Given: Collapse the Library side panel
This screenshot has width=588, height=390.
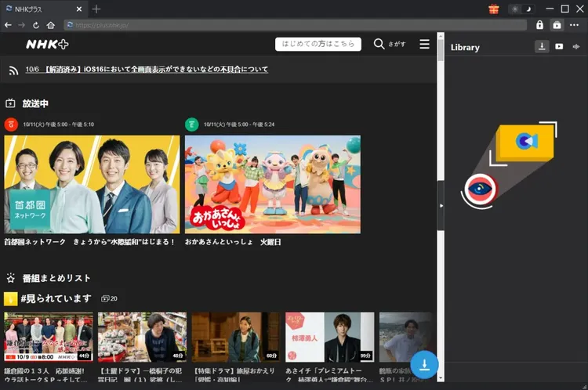Looking at the screenshot, I should pos(441,205).
